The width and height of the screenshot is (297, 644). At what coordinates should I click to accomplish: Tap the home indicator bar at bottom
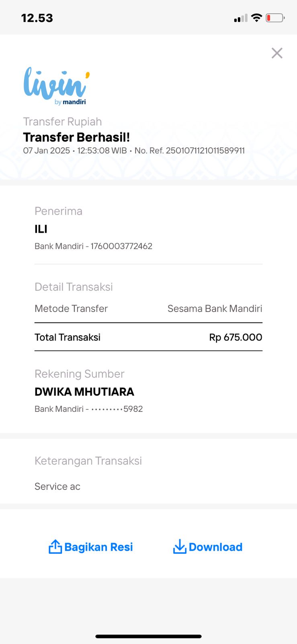148,636
